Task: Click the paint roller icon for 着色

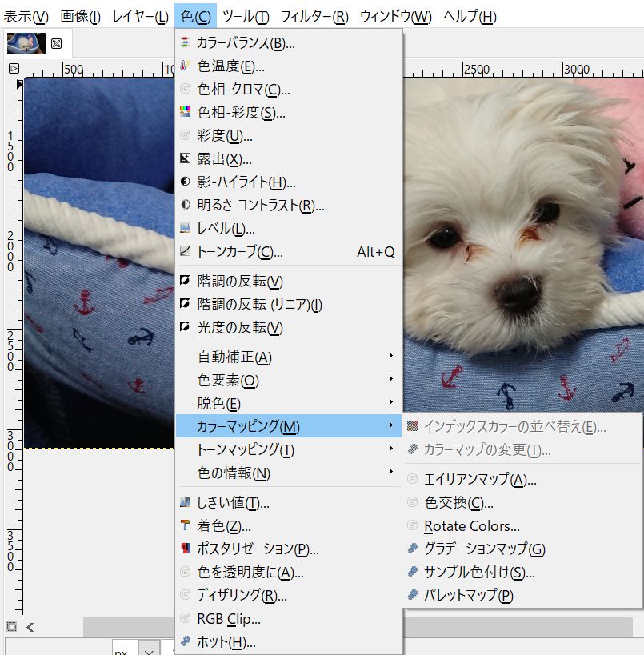Action: click(x=185, y=525)
